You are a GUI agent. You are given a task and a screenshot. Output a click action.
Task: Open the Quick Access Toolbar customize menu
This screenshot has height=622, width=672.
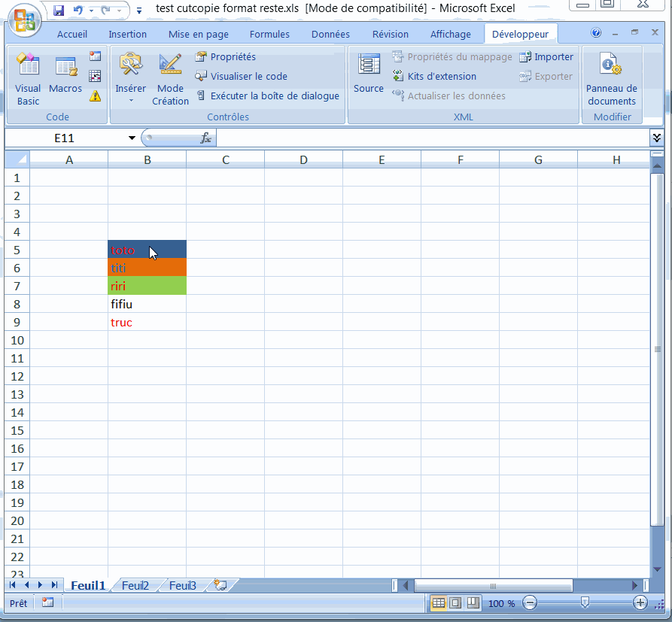tap(139, 11)
